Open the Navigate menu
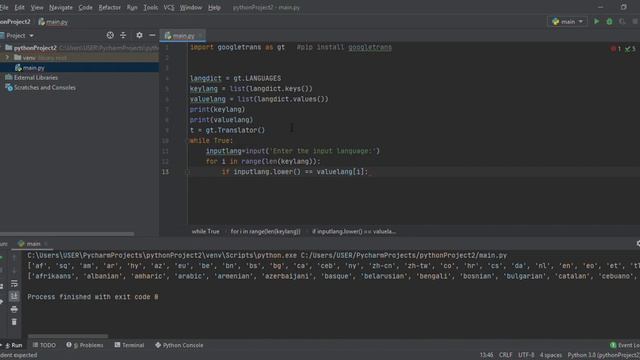Viewport: 640px width, 360px height. tap(61, 7)
